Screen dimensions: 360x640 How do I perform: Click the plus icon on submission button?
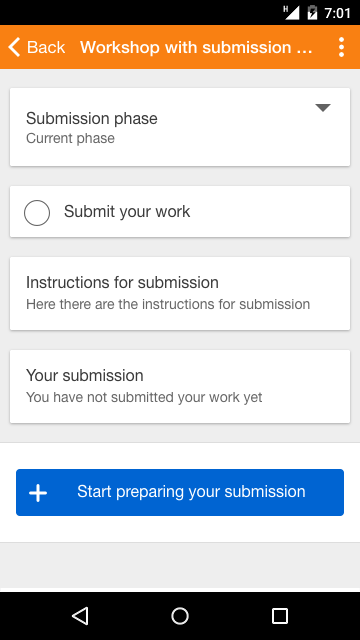point(38,493)
